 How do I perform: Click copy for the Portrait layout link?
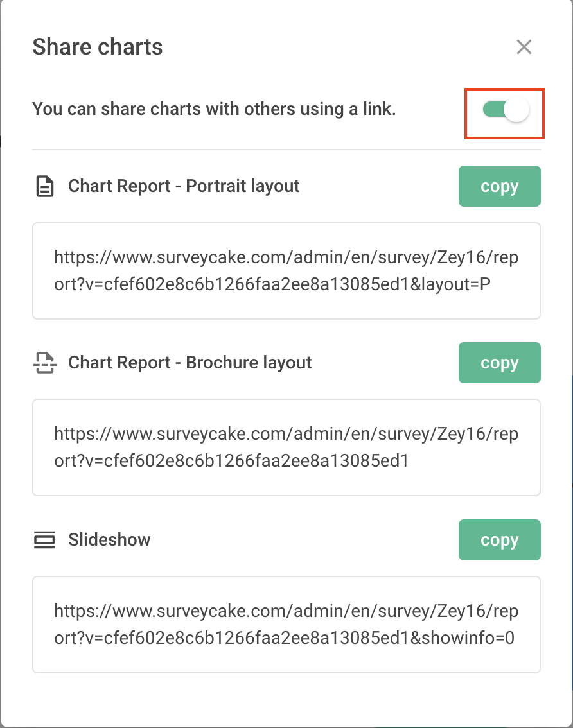tap(500, 186)
